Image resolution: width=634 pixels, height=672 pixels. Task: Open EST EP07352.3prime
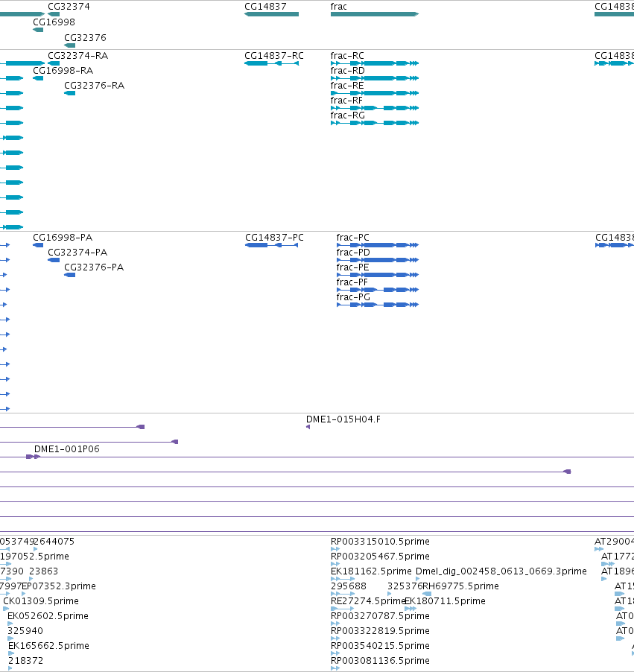click(x=24, y=594)
